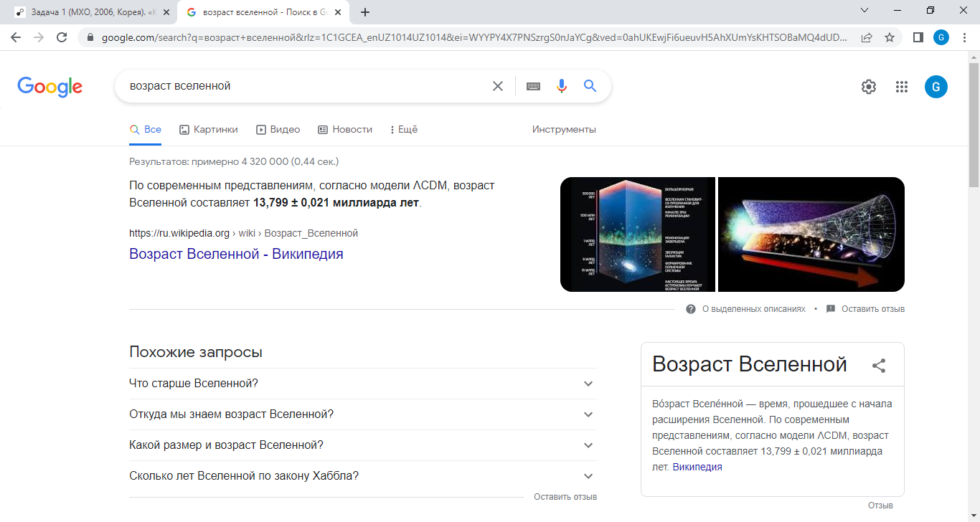
Task: Switch to Картинки results
Action: 209,130
